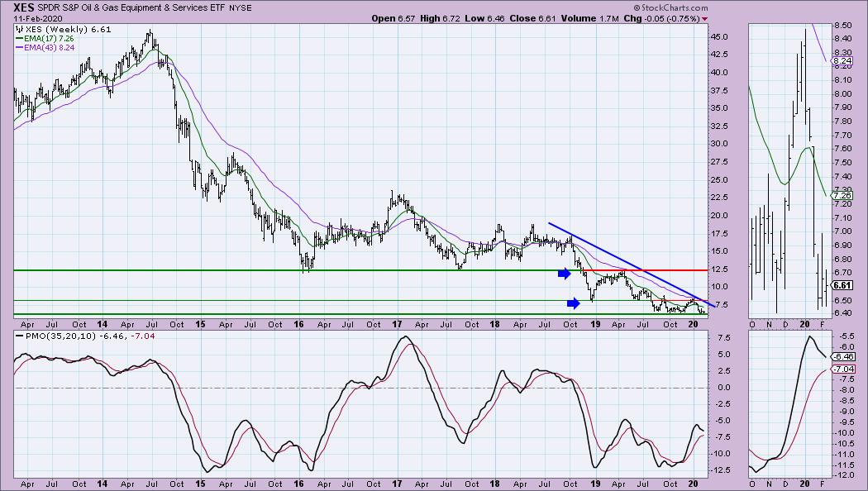Click the Close 6.61 value in header
This screenshot has width=868, height=491.
(532, 18)
